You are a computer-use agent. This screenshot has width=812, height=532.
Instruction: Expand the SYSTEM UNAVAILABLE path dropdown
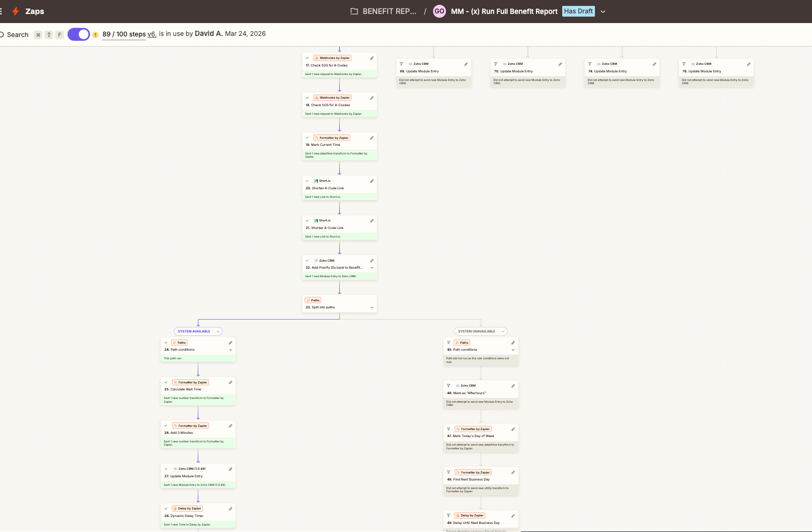[x=502, y=331]
